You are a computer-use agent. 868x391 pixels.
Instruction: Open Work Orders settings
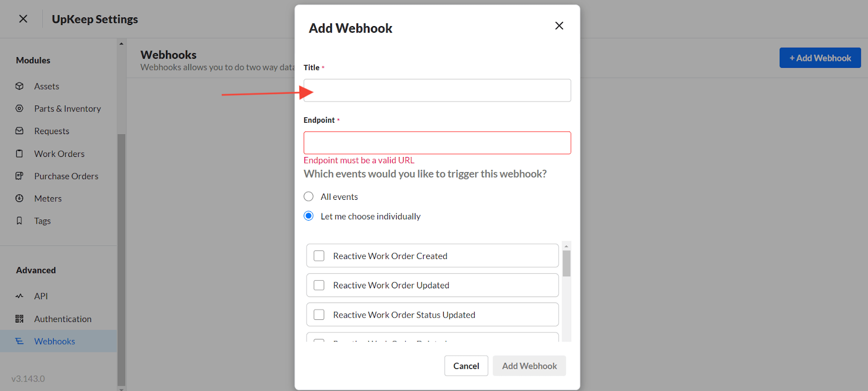[59, 154]
